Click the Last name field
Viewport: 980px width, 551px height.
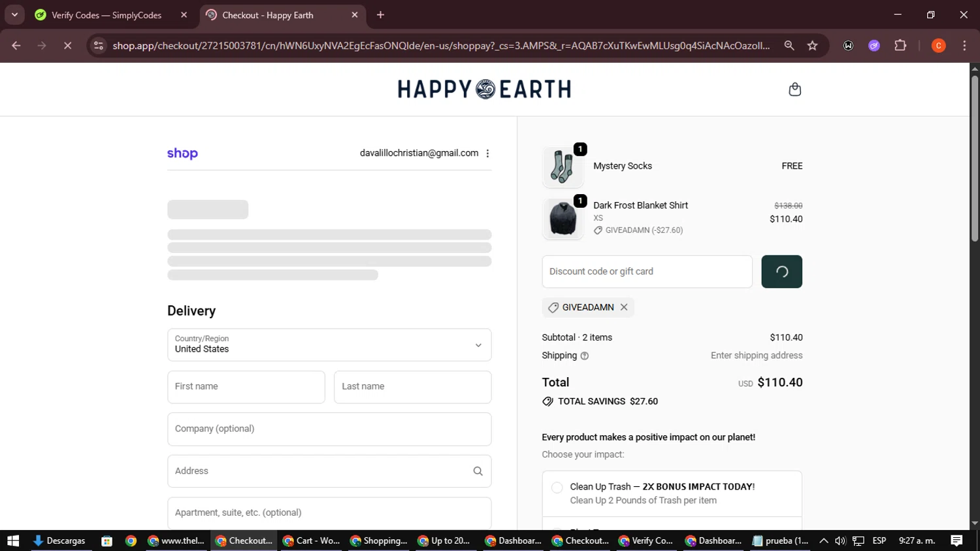pos(413,387)
